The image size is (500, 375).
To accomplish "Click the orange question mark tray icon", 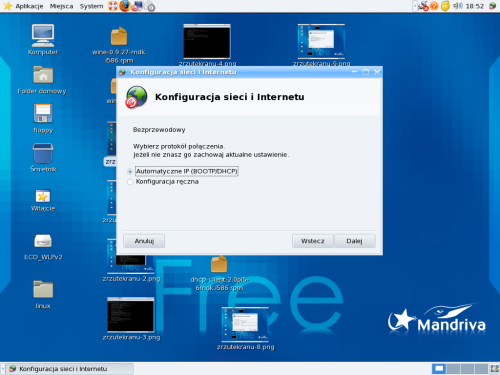I will coord(434,6).
